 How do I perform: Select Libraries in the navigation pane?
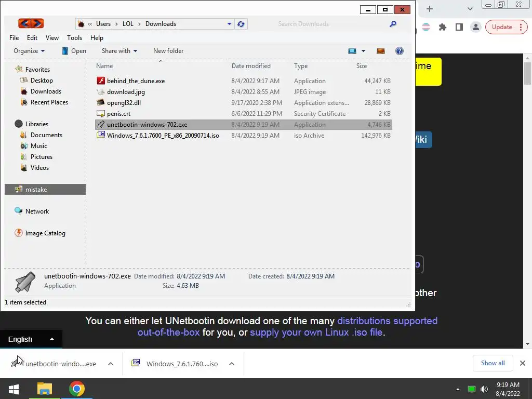tap(37, 124)
